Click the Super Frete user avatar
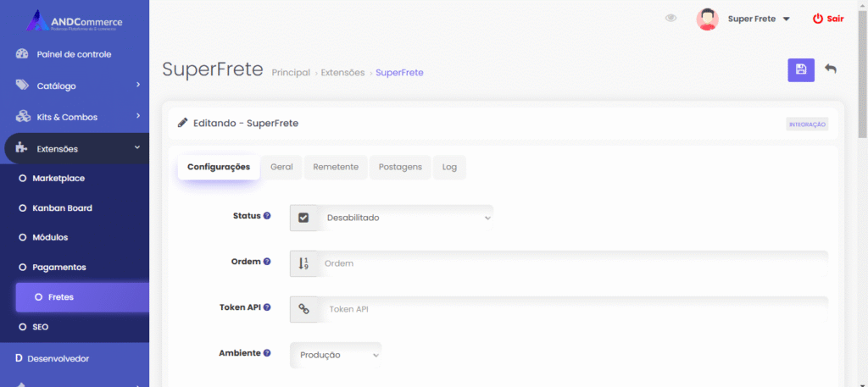 point(708,19)
